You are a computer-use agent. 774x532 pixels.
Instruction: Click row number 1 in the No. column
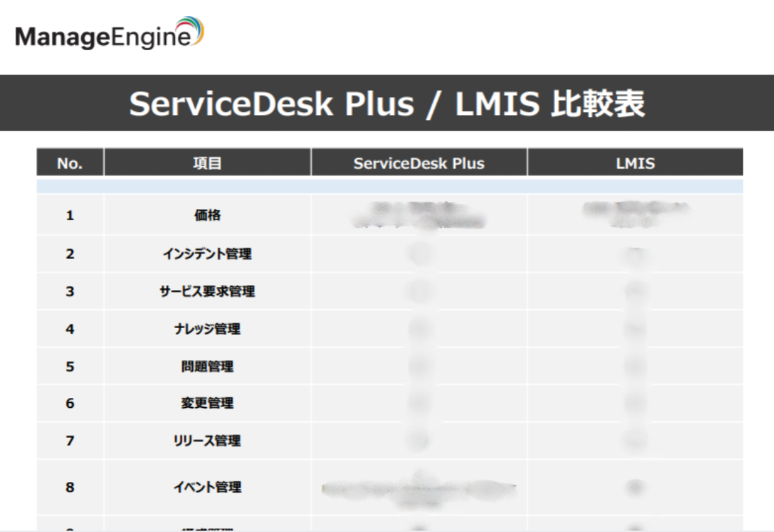tap(69, 217)
